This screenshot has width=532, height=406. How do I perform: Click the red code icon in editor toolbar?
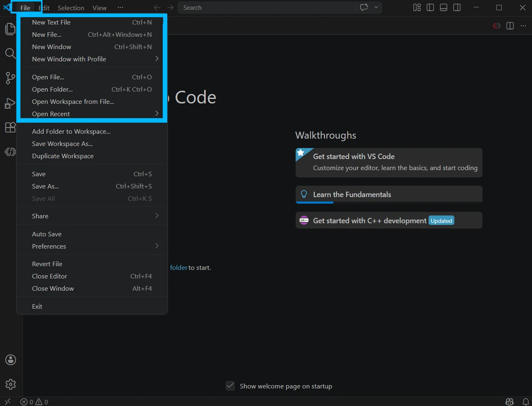pos(497,26)
